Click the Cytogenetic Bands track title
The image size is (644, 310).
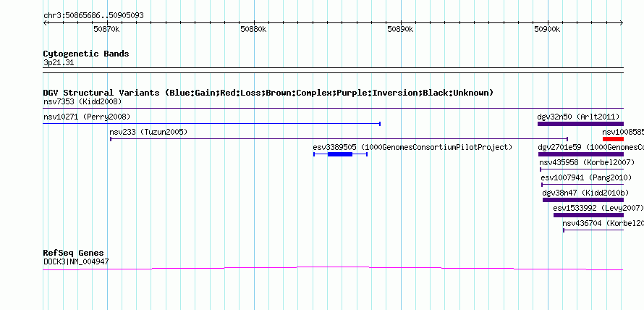point(86,54)
